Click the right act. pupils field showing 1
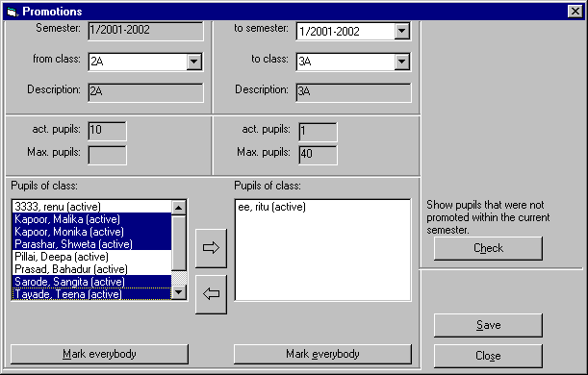 coord(318,132)
